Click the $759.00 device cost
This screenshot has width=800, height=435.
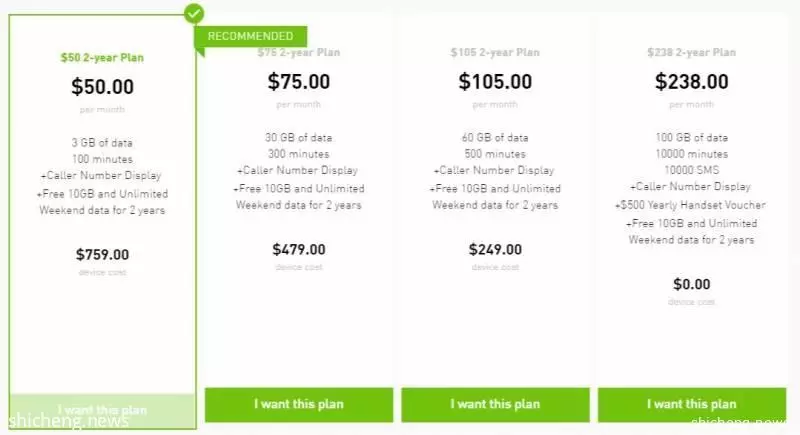point(103,254)
